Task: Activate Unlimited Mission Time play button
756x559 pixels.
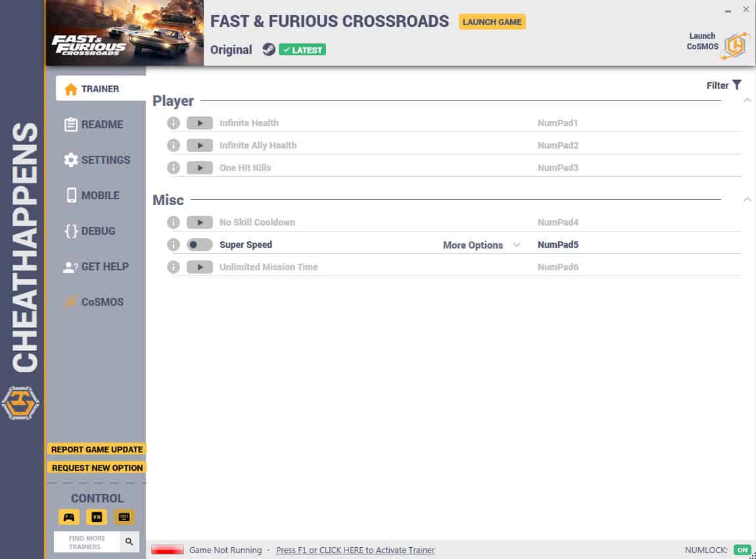Action: pyautogui.click(x=200, y=267)
